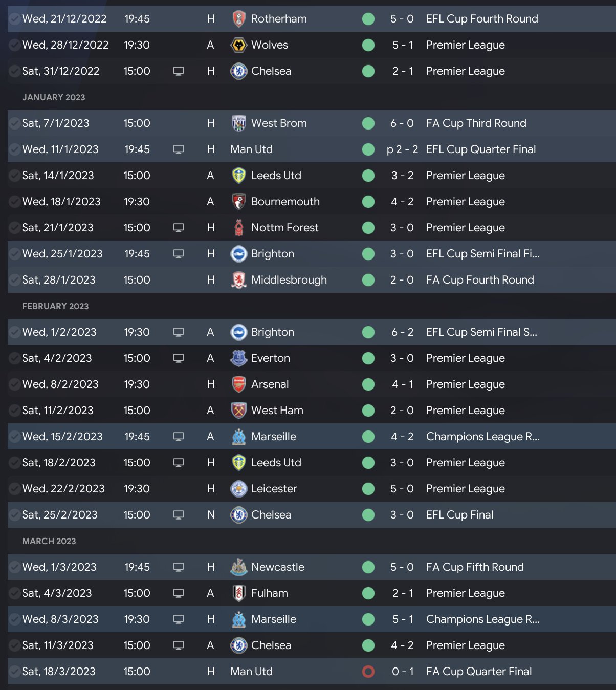Click the Fulham club crest
The image size is (616, 690).
[x=238, y=593]
